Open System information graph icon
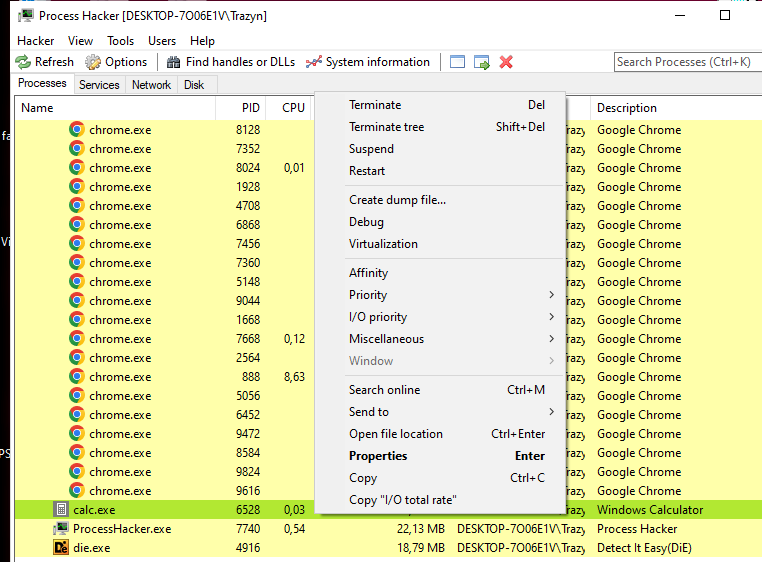This screenshot has height=562, width=762. (314, 62)
